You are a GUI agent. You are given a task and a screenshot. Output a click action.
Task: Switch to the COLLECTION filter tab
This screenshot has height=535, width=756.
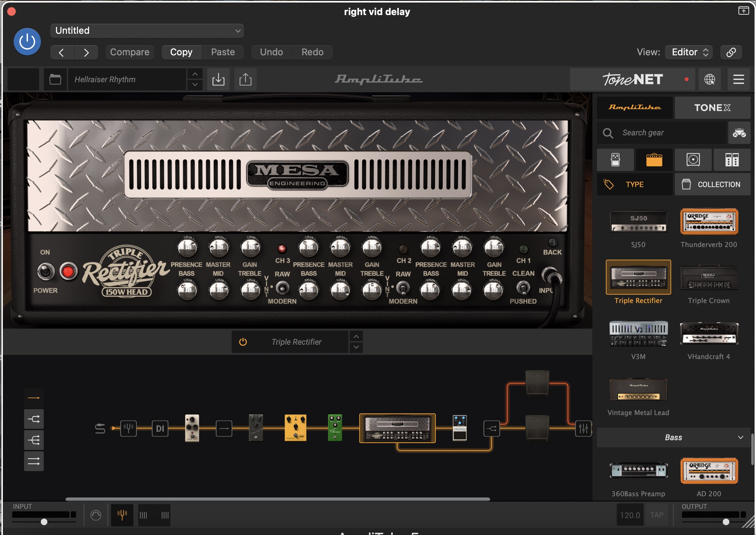712,185
